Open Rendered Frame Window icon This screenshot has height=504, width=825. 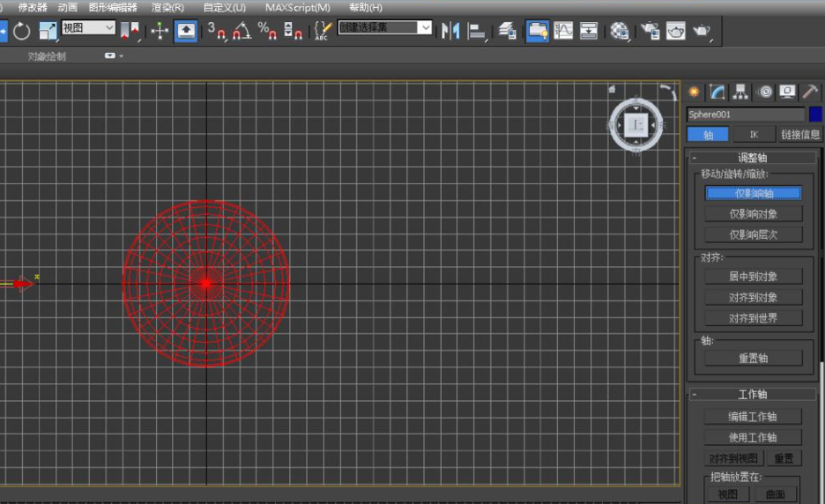(675, 31)
